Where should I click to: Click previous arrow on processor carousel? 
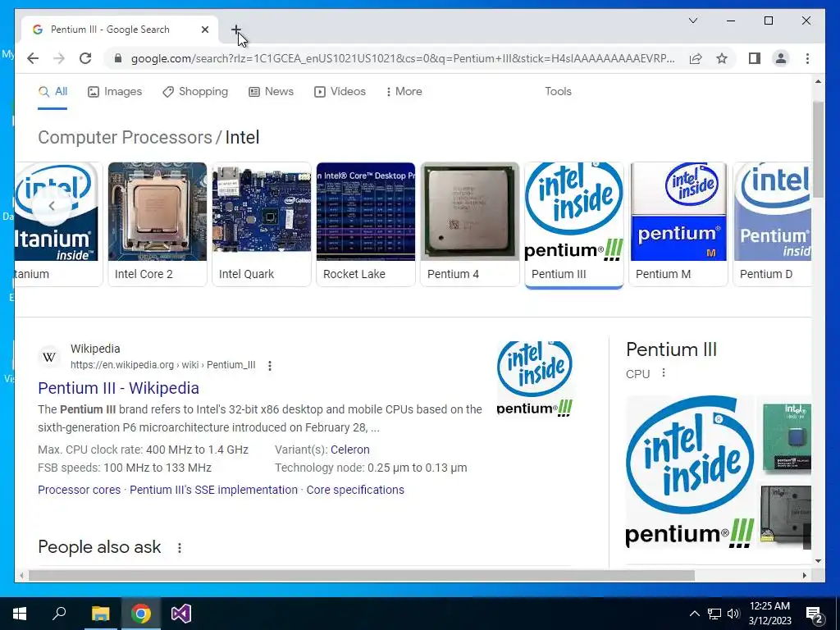point(52,206)
